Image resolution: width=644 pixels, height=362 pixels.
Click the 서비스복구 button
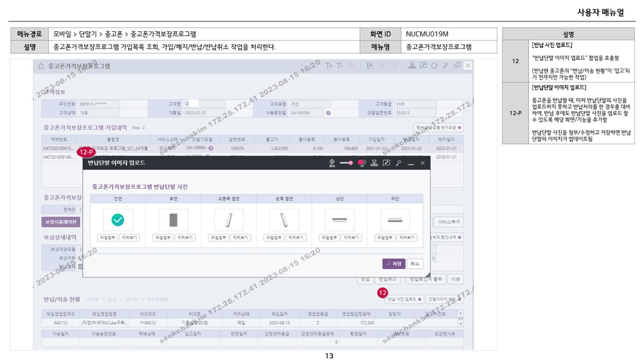coord(448,222)
